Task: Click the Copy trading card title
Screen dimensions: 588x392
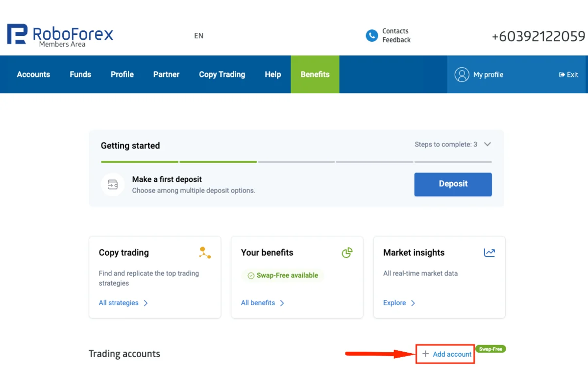Action: (x=124, y=253)
